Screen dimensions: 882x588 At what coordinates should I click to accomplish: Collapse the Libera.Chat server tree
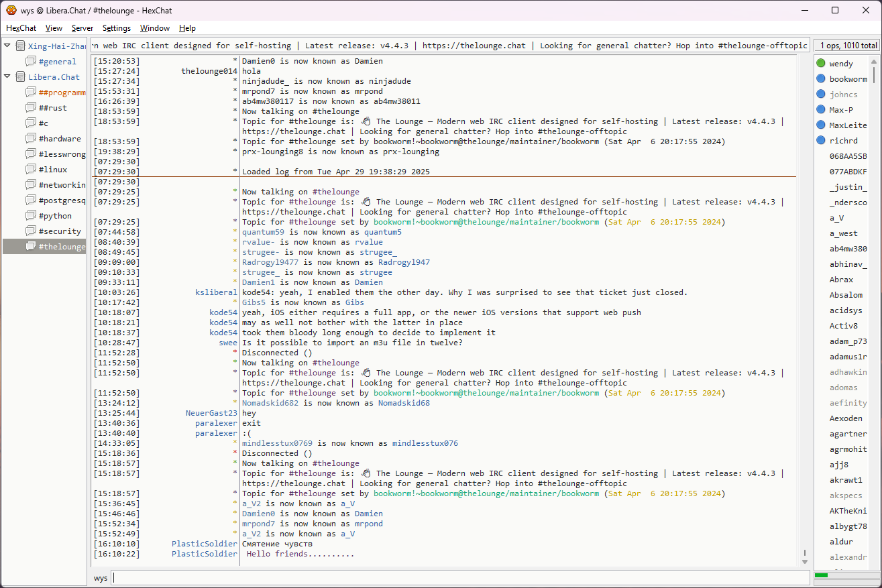[x=7, y=76]
